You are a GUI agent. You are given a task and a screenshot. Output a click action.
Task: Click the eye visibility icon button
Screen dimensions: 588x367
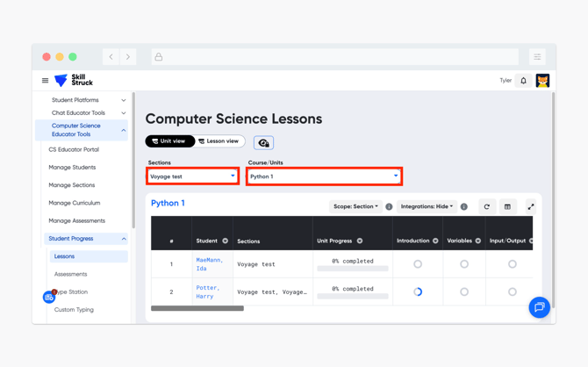click(263, 142)
